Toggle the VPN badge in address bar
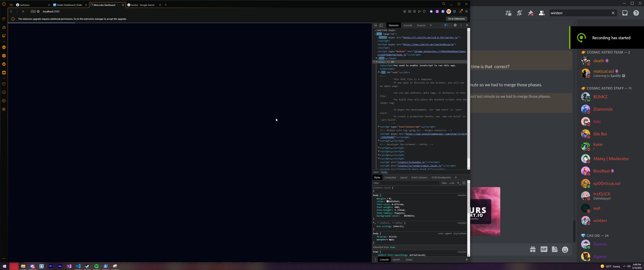This screenshot has width=644, height=270. pyautogui.click(x=33, y=11)
